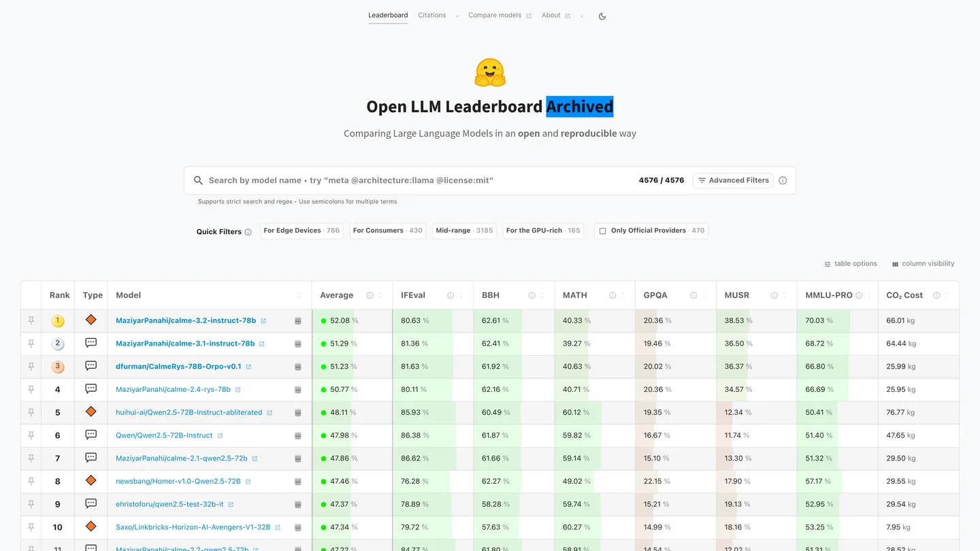The width and height of the screenshot is (980, 551).
Task: Open details database icon for Homer-v1.0-Qwen2.5-72B
Action: pyautogui.click(x=297, y=482)
